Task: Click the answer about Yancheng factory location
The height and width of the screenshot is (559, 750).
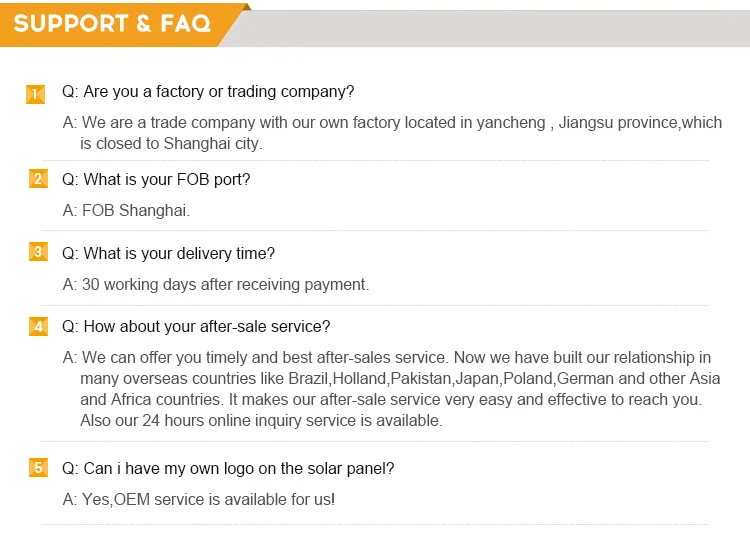Action: pos(392,123)
